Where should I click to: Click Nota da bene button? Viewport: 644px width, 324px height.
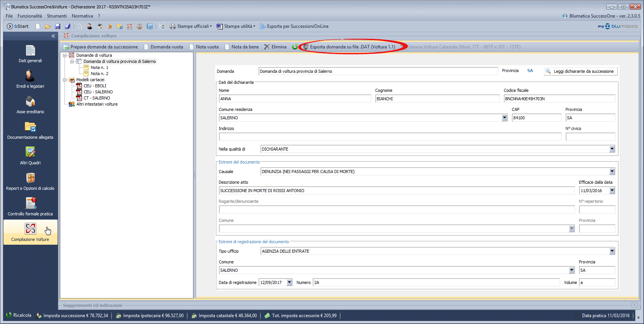(241, 47)
